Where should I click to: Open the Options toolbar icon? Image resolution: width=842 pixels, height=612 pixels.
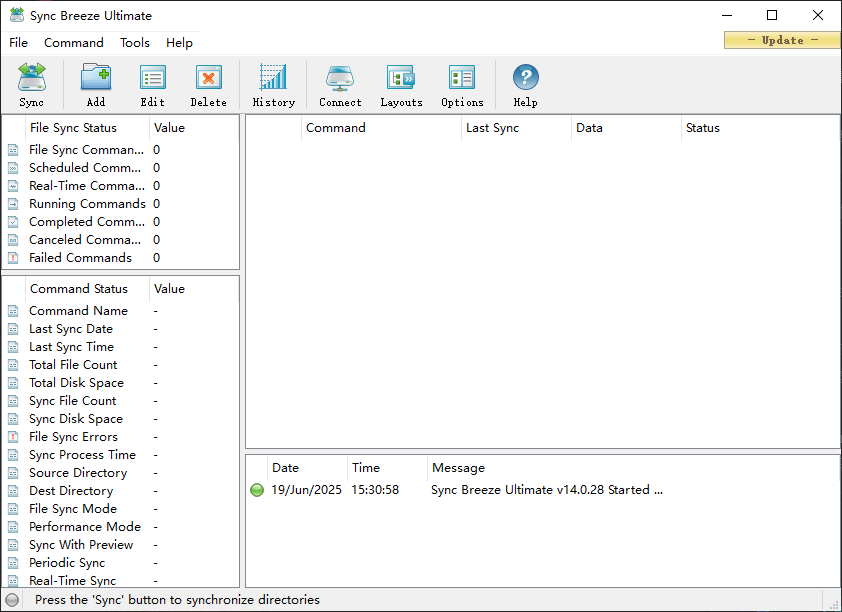(462, 85)
